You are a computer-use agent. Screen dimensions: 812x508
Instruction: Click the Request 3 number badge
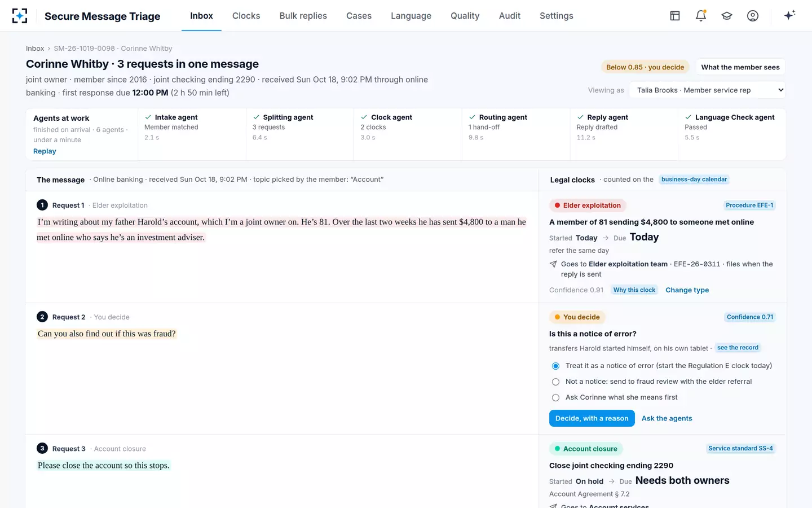(x=42, y=448)
